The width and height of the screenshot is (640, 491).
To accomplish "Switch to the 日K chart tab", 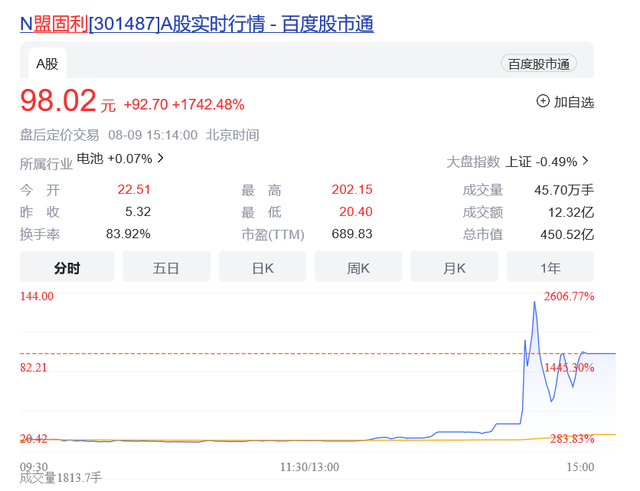I will pos(262,268).
